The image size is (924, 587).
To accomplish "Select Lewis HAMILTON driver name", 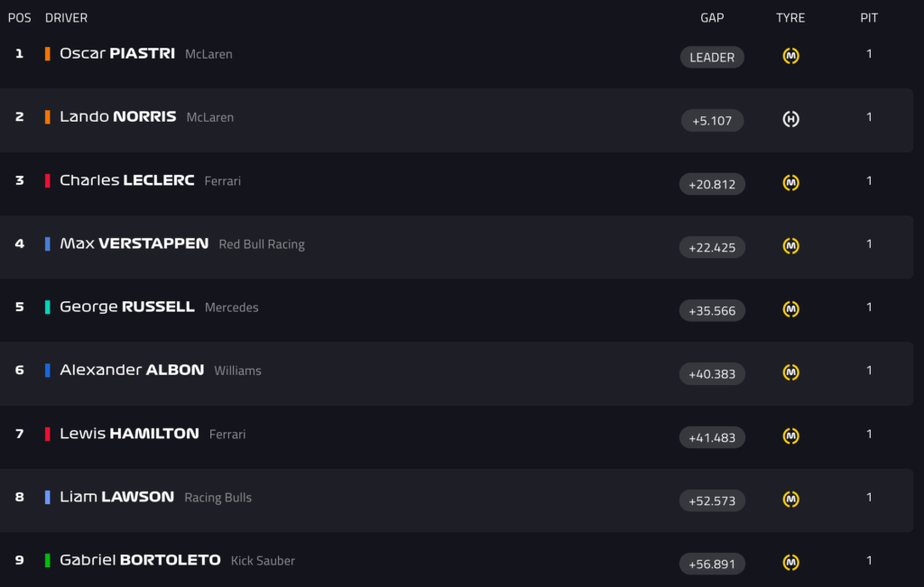I will [129, 434].
